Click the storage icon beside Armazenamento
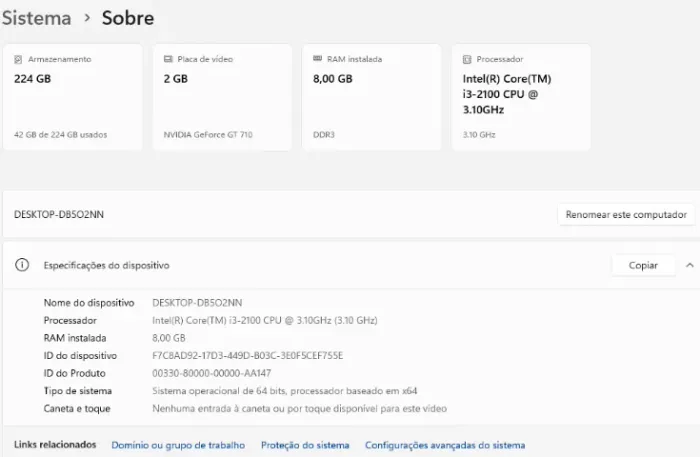 (18, 59)
